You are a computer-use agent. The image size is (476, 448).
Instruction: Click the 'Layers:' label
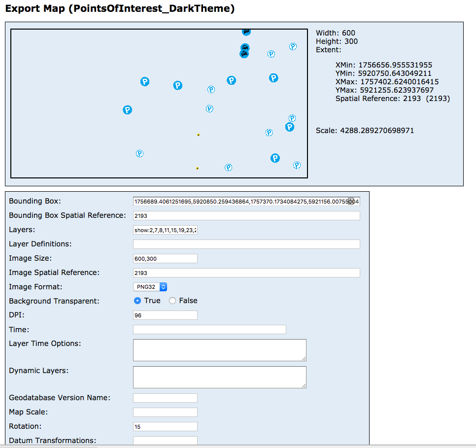pyautogui.click(x=22, y=230)
